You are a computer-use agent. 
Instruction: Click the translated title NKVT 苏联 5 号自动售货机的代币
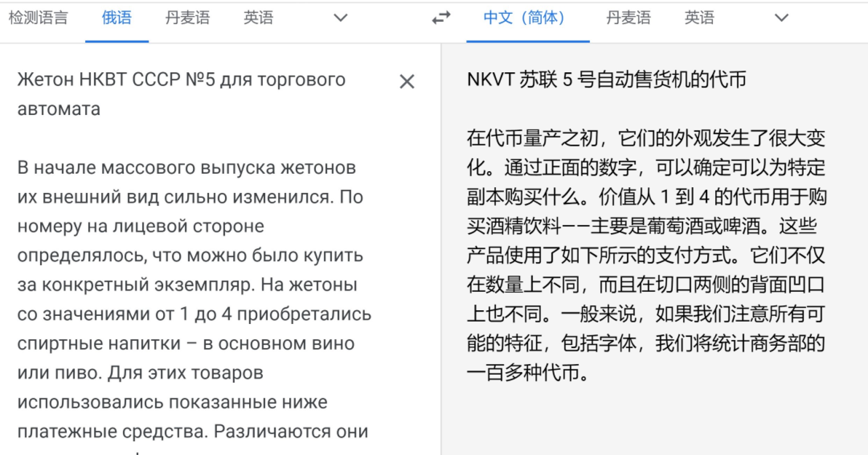click(607, 79)
